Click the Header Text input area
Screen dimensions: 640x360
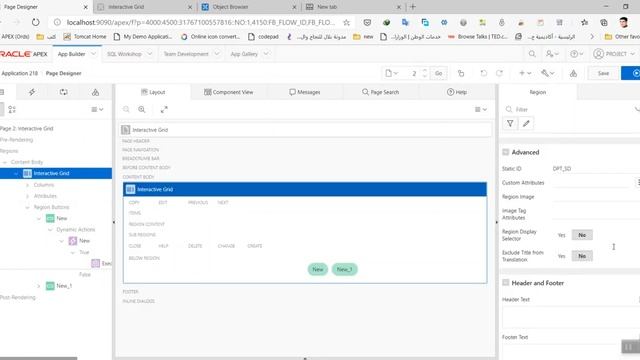click(x=570, y=317)
